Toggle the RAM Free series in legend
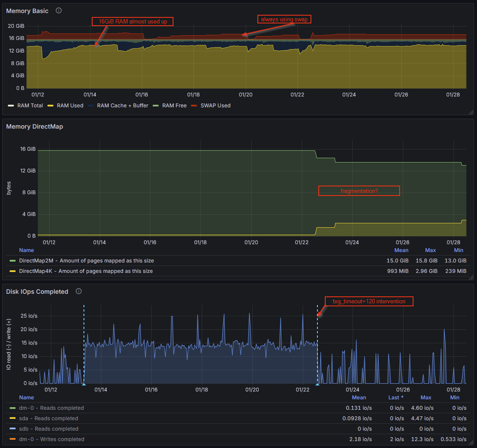477x448 pixels. pyautogui.click(x=174, y=106)
